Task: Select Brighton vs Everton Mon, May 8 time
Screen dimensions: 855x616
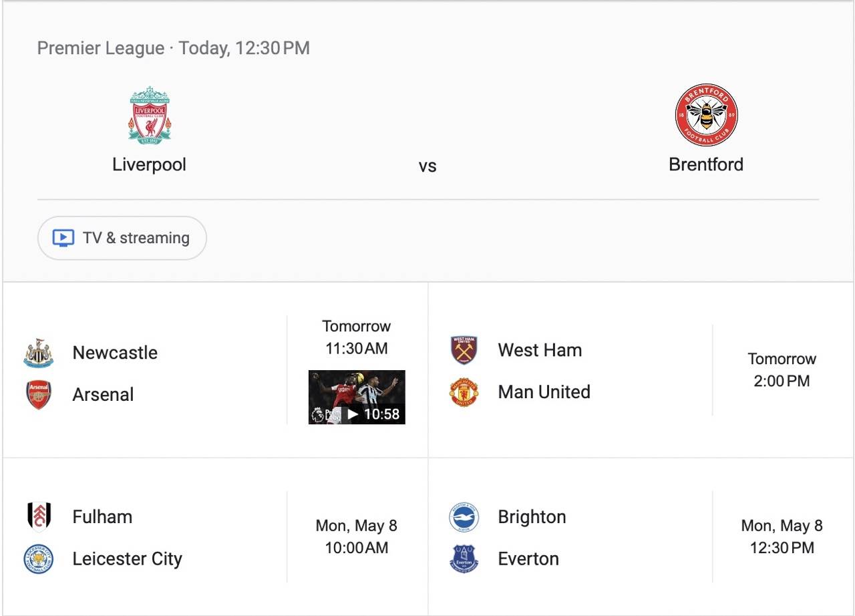Action: (x=782, y=536)
